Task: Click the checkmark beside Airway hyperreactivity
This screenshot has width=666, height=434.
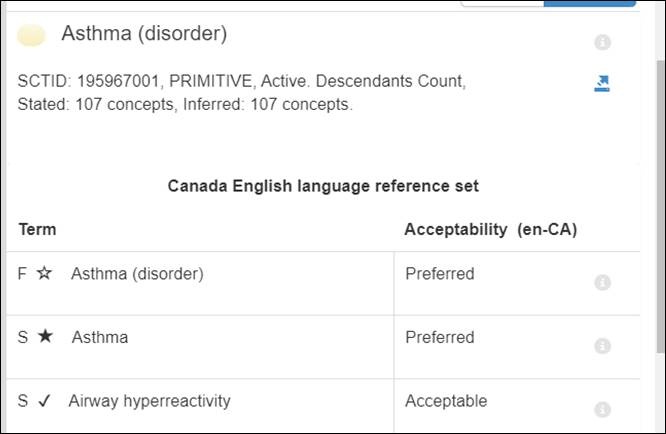Action: (x=44, y=400)
